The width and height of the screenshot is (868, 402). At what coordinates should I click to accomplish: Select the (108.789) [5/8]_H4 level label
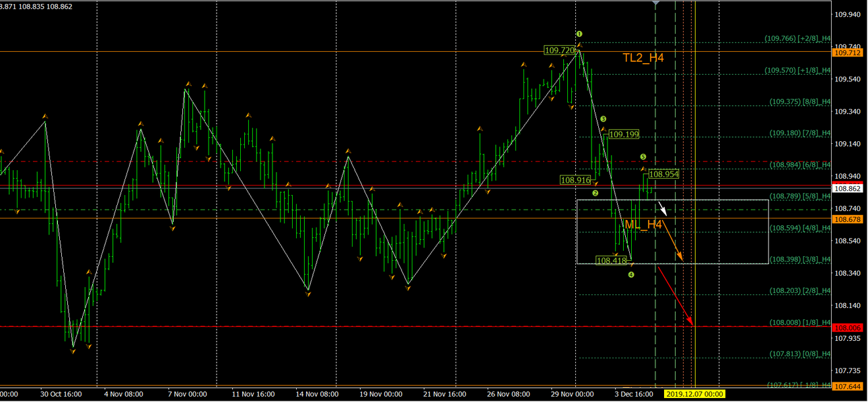coord(800,196)
